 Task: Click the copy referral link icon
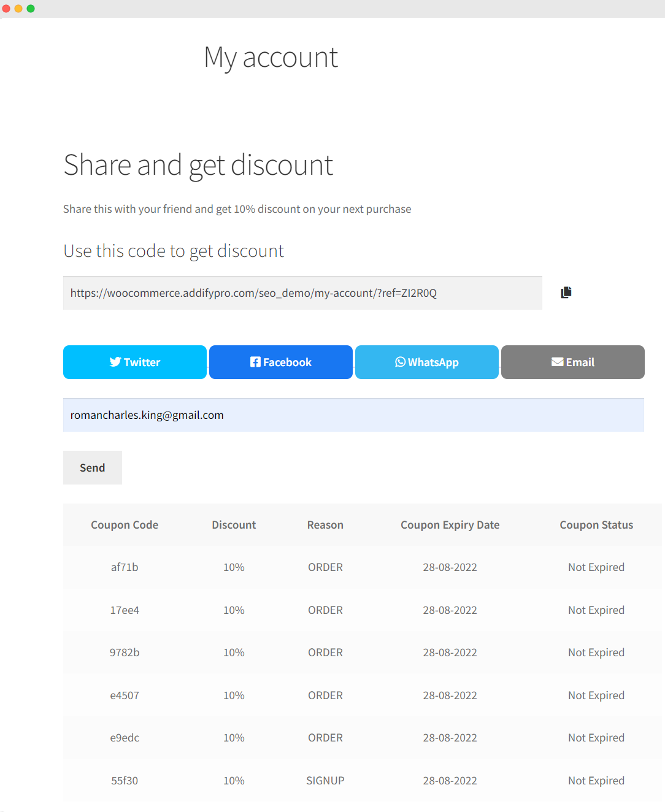[x=566, y=293]
